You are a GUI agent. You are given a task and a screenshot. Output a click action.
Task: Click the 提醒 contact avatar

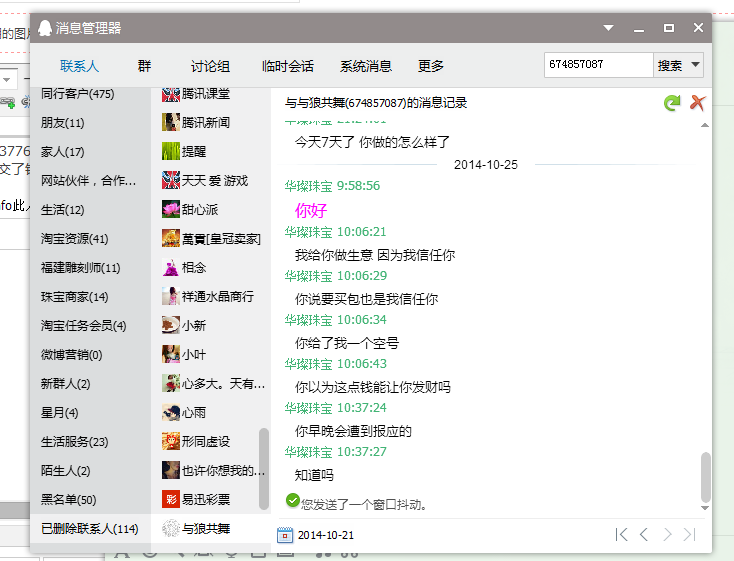pos(171,151)
